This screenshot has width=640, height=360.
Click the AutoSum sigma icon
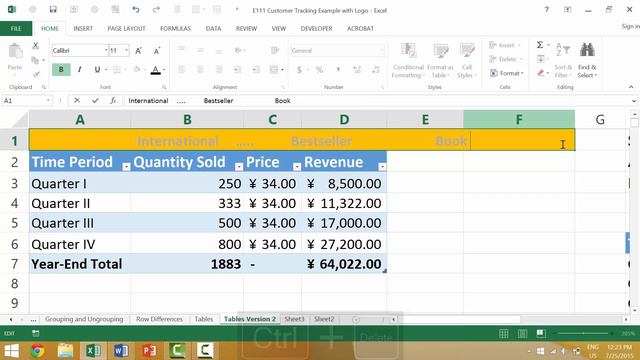point(540,45)
